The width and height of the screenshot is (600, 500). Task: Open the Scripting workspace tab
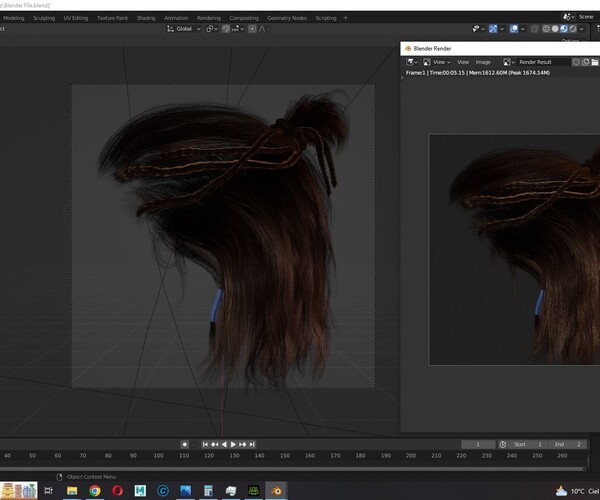coord(326,18)
